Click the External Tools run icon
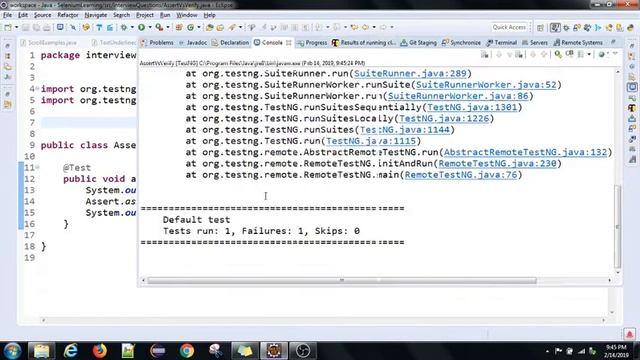Viewport: 640px width, 360px height. point(159,27)
